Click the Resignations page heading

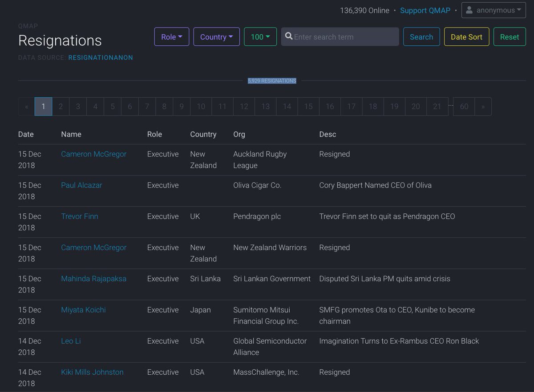(x=60, y=40)
